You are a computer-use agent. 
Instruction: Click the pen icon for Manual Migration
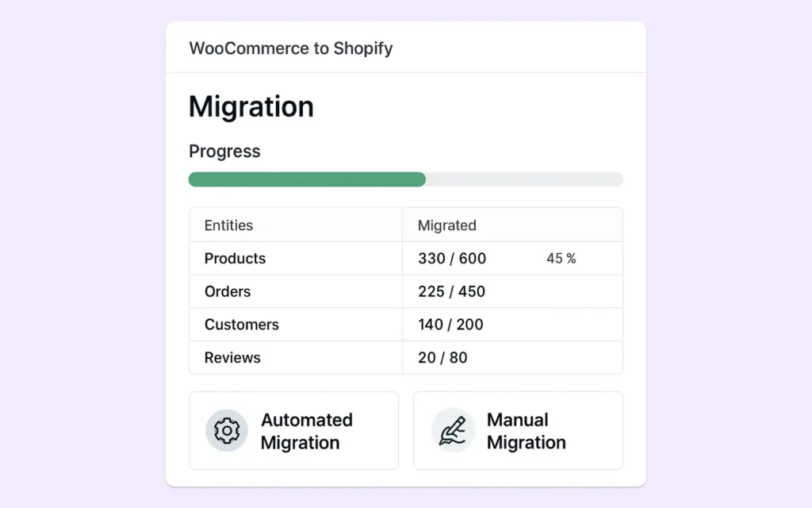(x=453, y=430)
